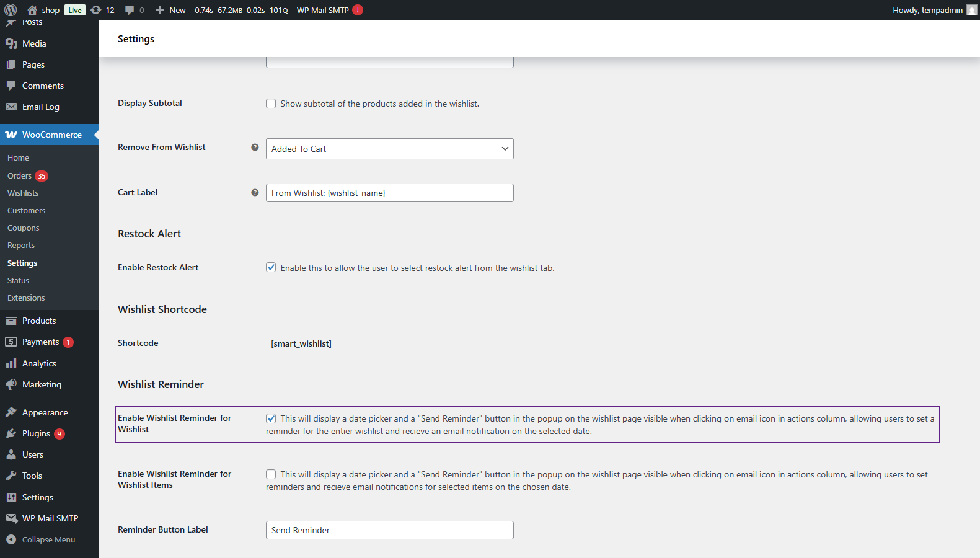
Task: Go to WooCommerce Orders submenu
Action: pyautogui.click(x=19, y=176)
